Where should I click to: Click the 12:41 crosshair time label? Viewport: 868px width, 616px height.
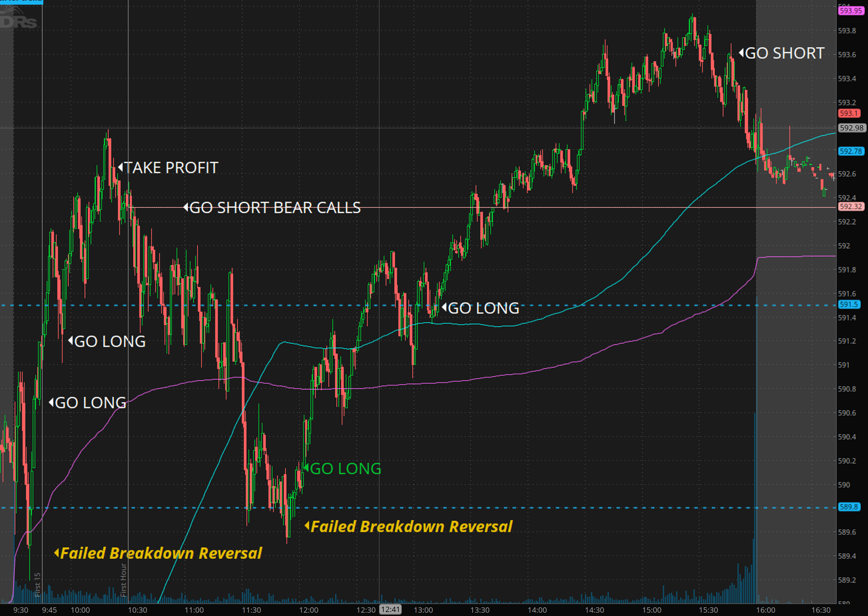coord(390,610)
